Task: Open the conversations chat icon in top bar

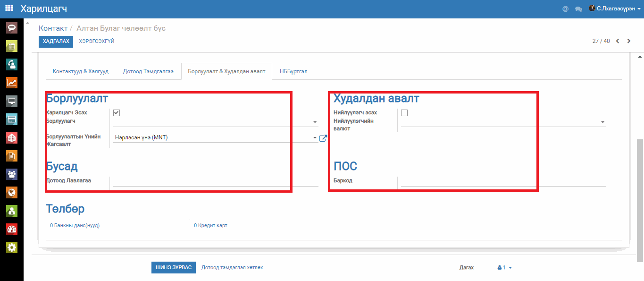Action: pyautogui.click(x=578, y=9)
